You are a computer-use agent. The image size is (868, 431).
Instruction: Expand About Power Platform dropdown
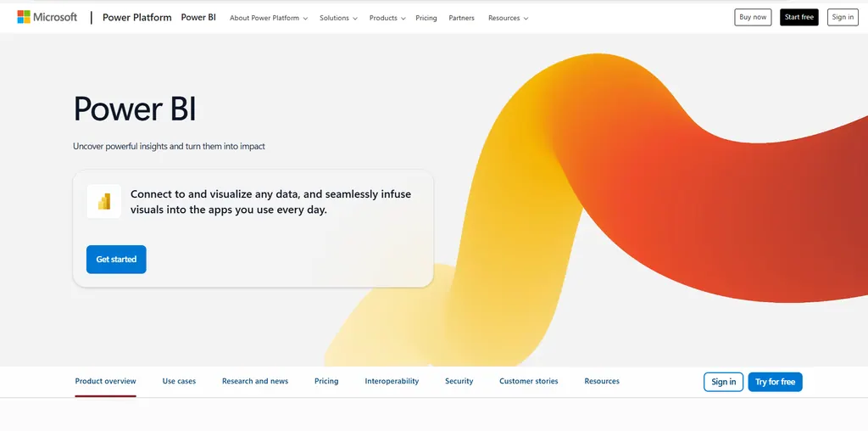coord(269,18)
